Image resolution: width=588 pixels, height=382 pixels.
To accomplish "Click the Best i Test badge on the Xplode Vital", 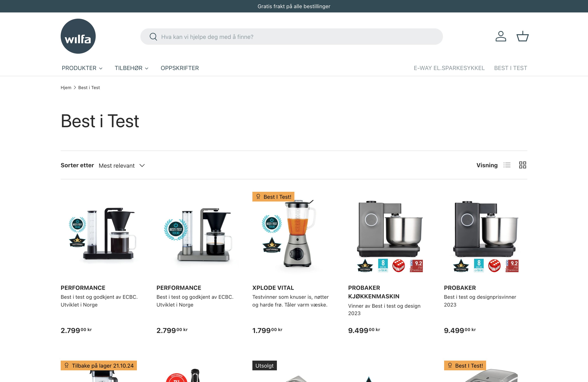I will pos(273,197).
